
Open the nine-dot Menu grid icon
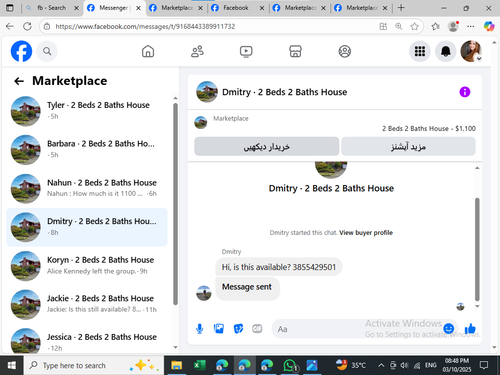coord(420,51)
